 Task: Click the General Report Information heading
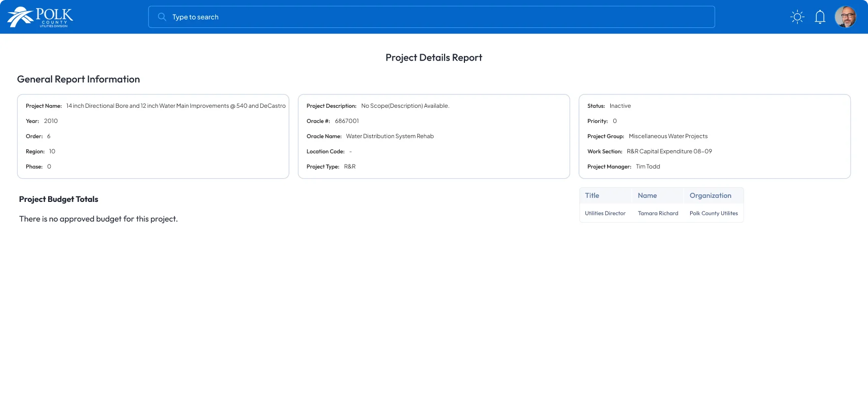78,79
